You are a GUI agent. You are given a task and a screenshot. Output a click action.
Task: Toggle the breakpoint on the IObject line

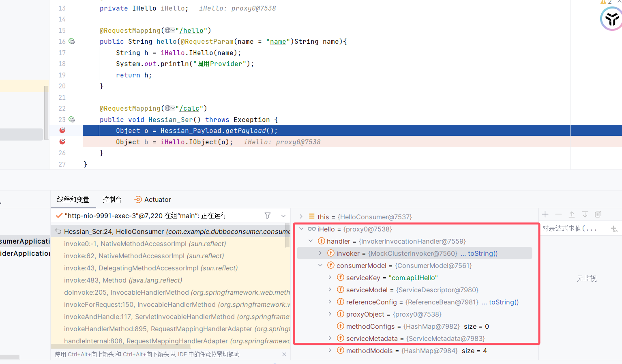pos(62,141)
